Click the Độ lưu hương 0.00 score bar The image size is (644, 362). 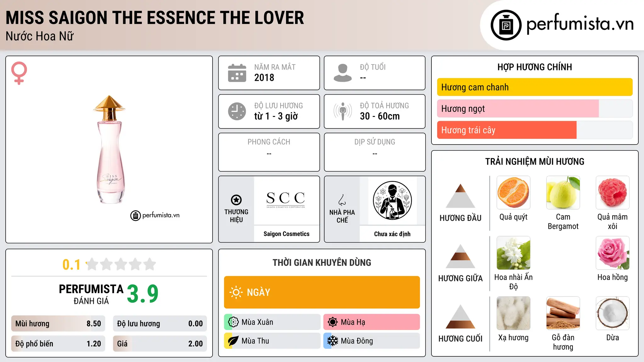[160, 324]
